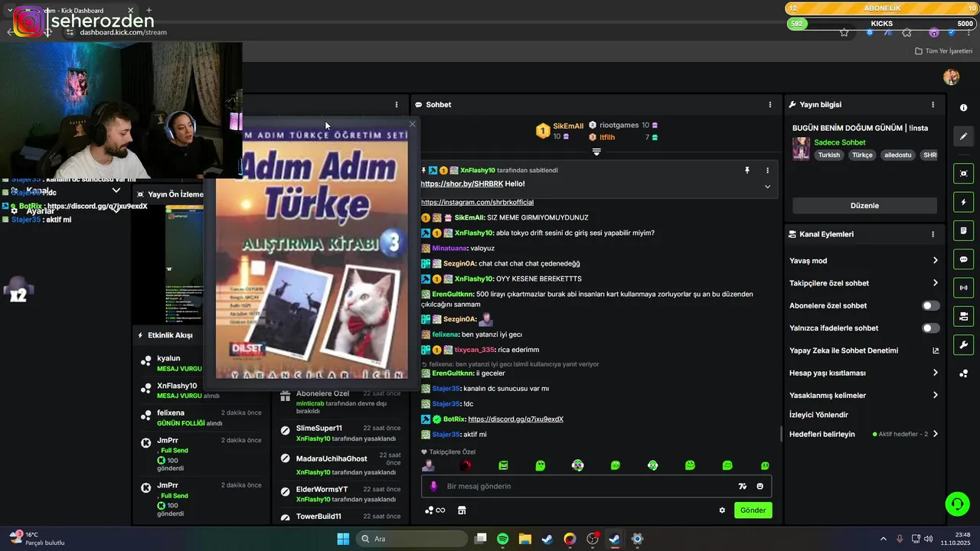
Task: Open File Explorer from the taskbar
Action: 525,539
